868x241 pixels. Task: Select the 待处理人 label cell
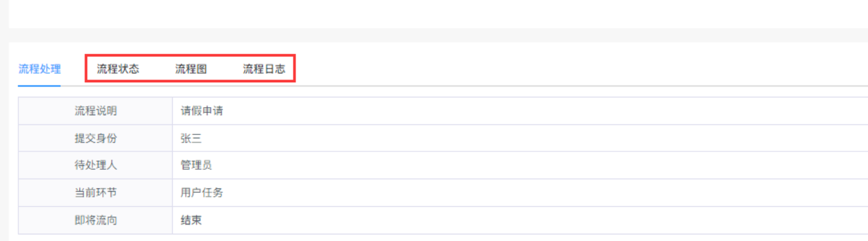[96, 165]
